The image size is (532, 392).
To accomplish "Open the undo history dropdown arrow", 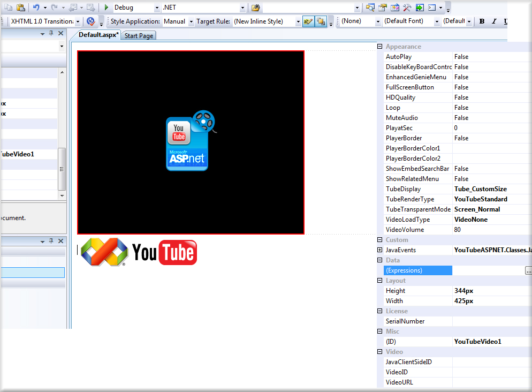I will [45, 7].
